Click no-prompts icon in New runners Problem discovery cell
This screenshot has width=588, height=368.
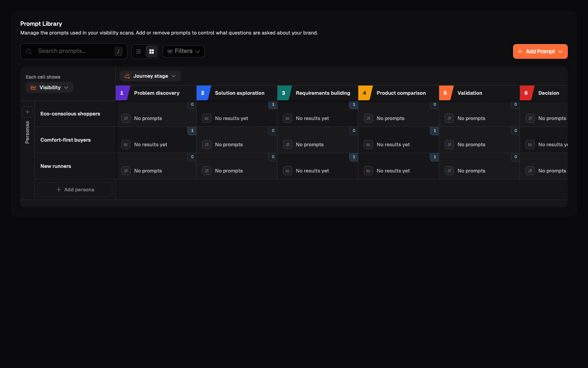[126, 171]
